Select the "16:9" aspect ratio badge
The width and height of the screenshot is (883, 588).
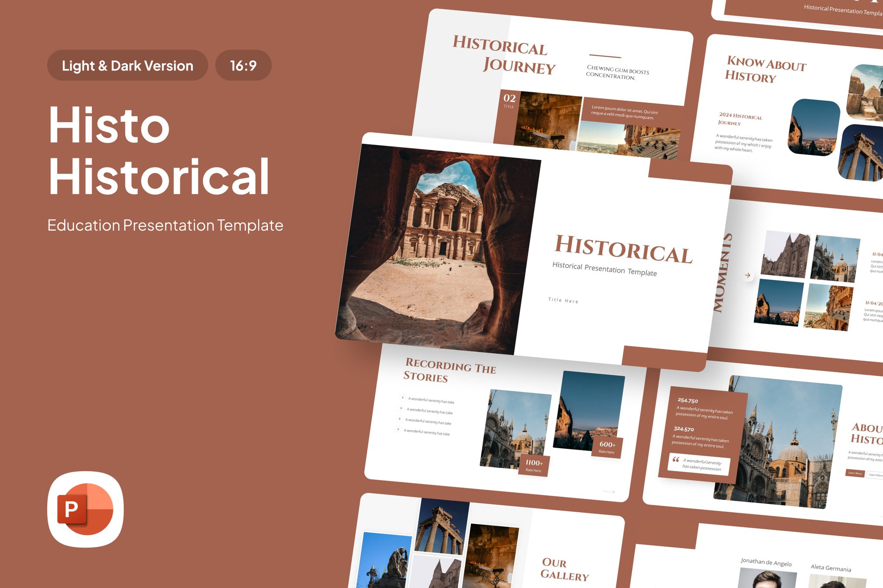click(243, 65)
